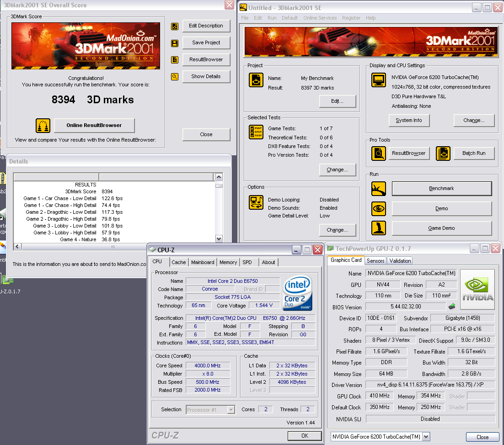The width and height of the screenshot is (504, 445).
Task: Open the Edit menu in 3DMark2001 SE
Action: pyautogui.click(x=258, y=18)
